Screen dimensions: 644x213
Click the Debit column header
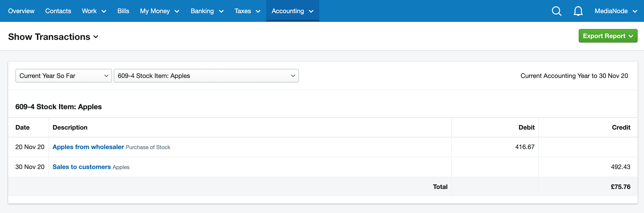[527, 128]
